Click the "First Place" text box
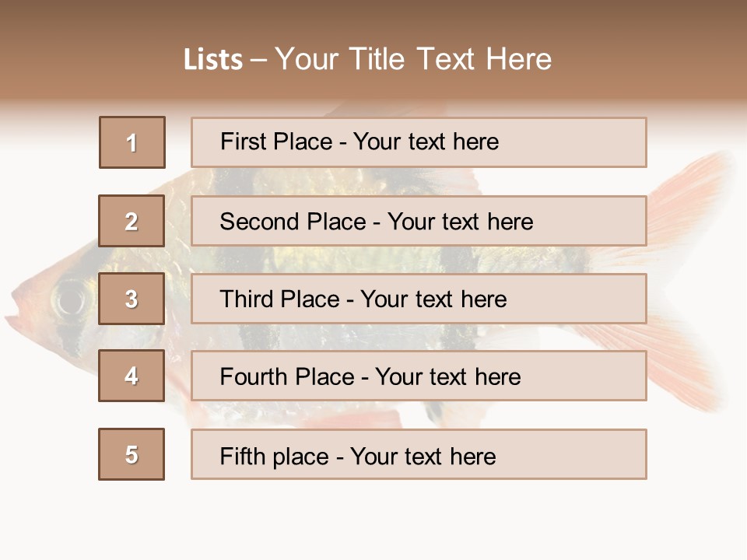 pyautogui.click(x=419, y=142)
